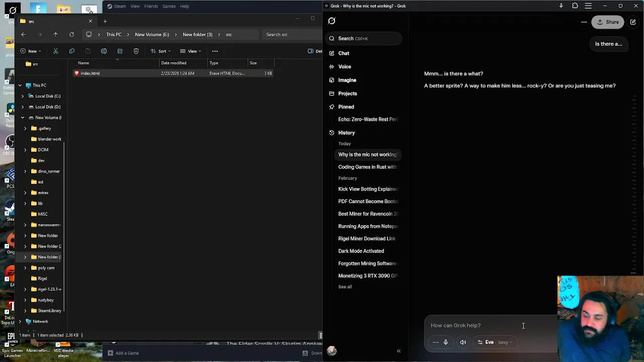
Task: Expand the dino_runner folder node
Action: tap(26, 171)
